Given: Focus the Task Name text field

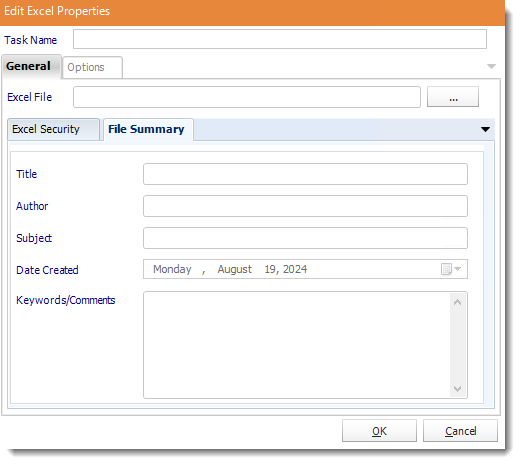Looking at the screenshot, I should click(280, 39).
